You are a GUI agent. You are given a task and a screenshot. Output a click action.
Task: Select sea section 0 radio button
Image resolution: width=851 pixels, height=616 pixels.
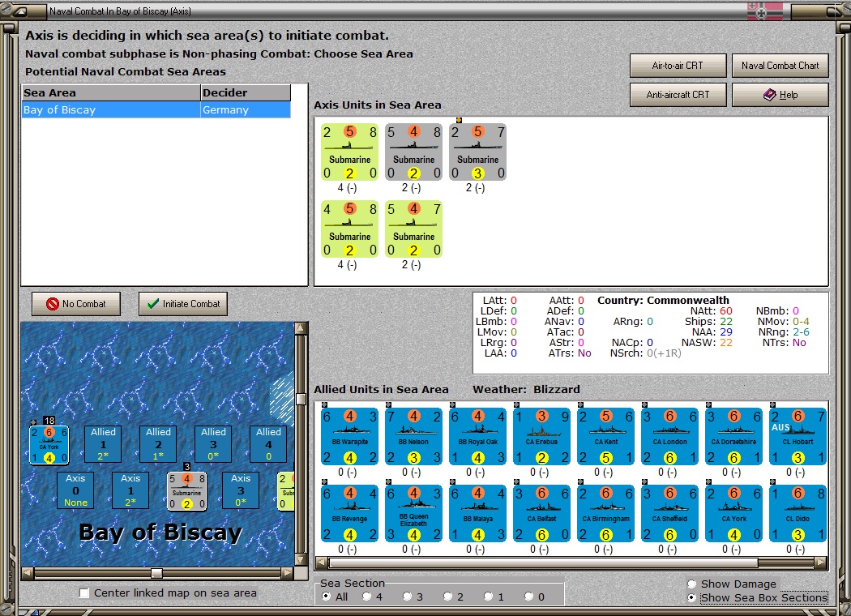529,597
